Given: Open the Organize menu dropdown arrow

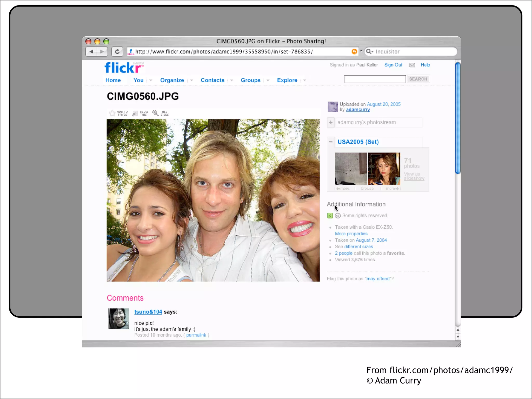Looking at the screenshot, I should coord(192,80).
